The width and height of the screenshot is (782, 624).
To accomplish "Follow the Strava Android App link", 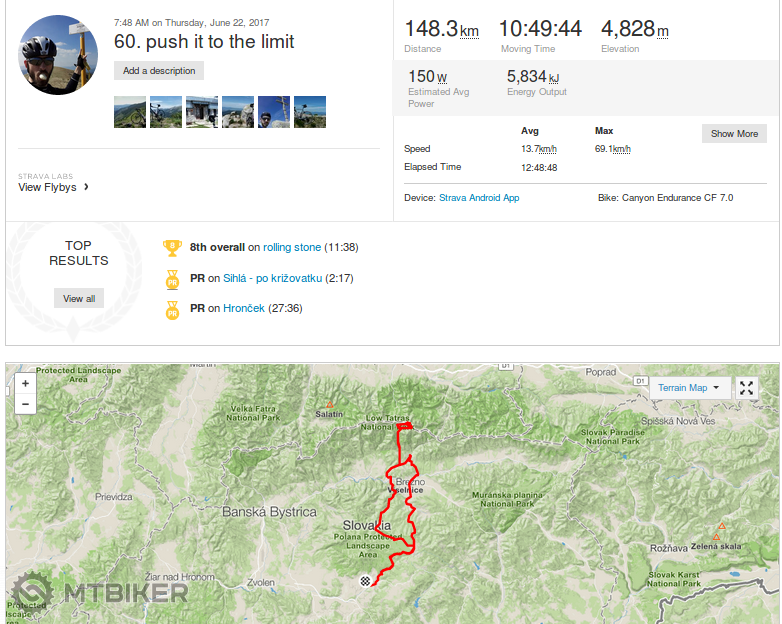I will pyautogui.click(x=479, y=198).
